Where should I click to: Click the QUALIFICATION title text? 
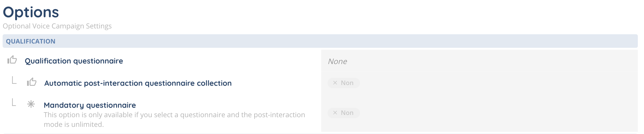[x=30, y=41]
